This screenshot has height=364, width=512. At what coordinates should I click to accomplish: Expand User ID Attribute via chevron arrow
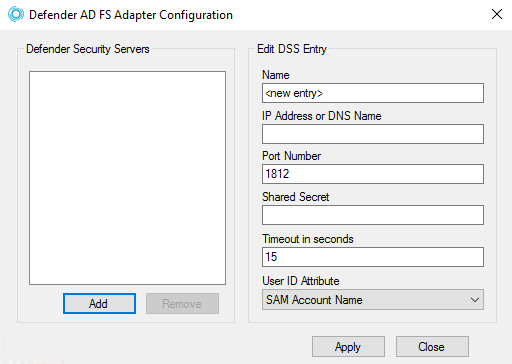[475, 300]
